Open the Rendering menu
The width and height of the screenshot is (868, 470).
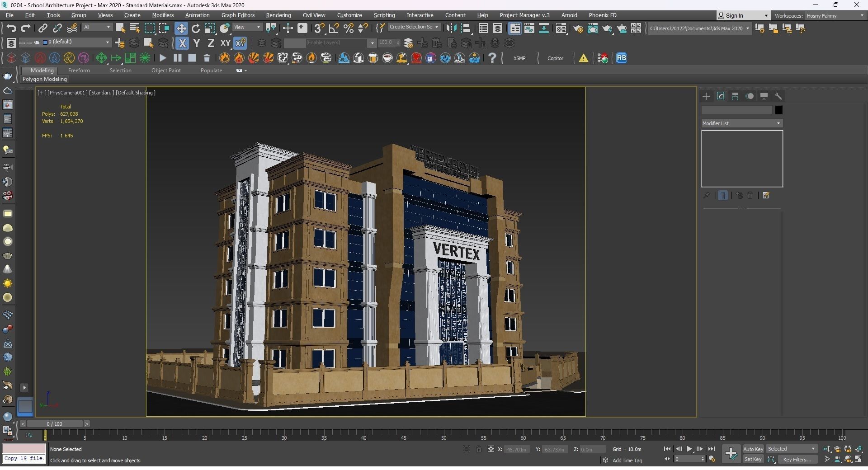click(278, 15)
